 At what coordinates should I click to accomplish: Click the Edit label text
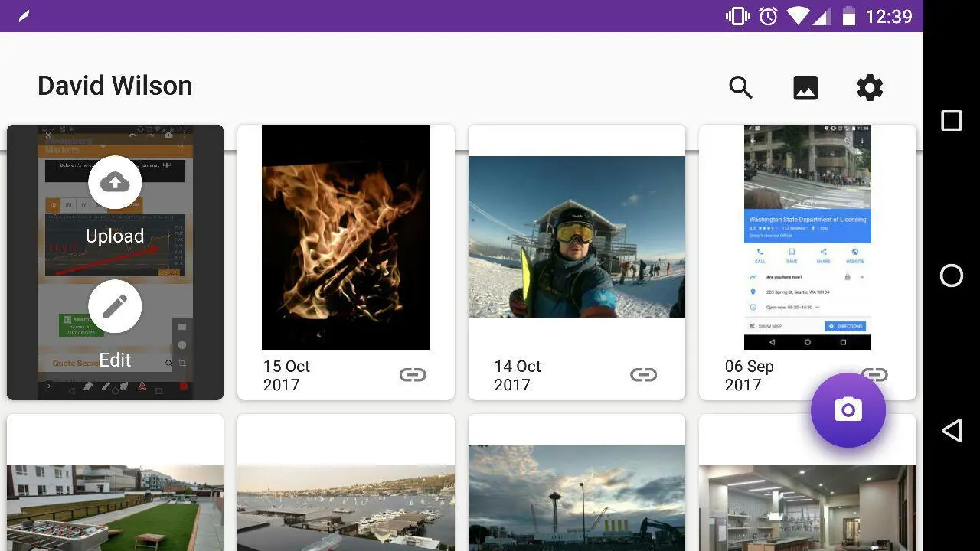[115, 360]
